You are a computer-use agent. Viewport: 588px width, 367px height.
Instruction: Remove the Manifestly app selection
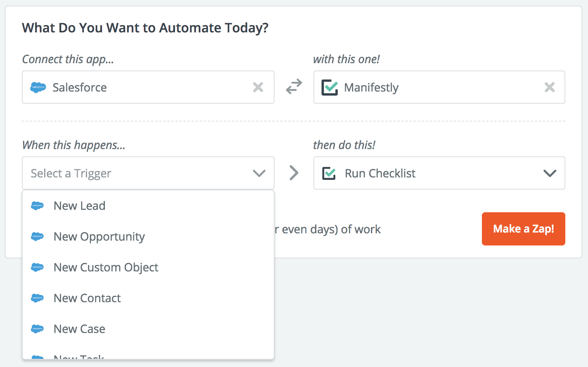[550, 87]
